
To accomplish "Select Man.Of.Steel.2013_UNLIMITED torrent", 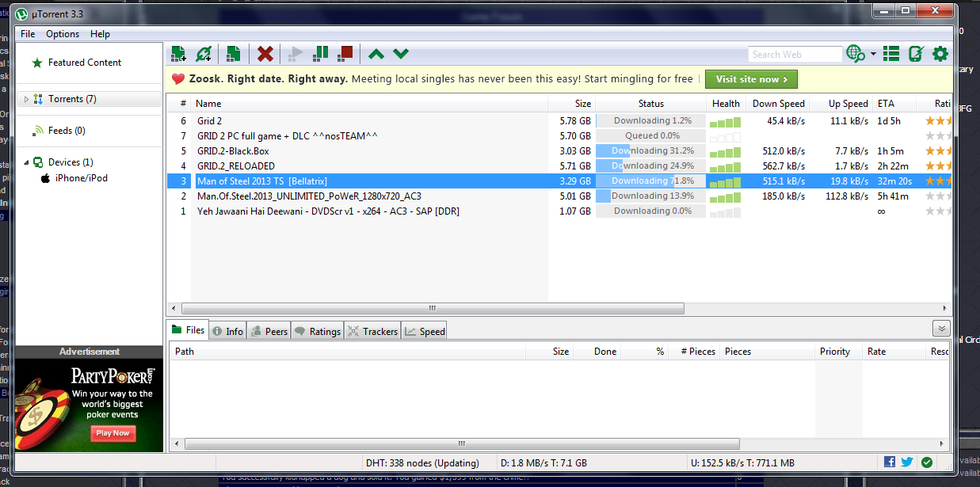I will tap(559, 196).
